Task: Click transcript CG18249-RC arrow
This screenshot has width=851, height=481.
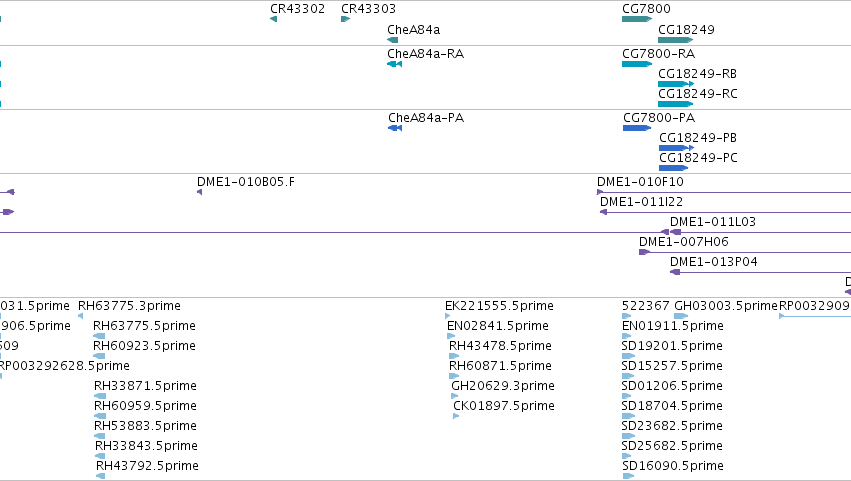Action: pos(675,104)
